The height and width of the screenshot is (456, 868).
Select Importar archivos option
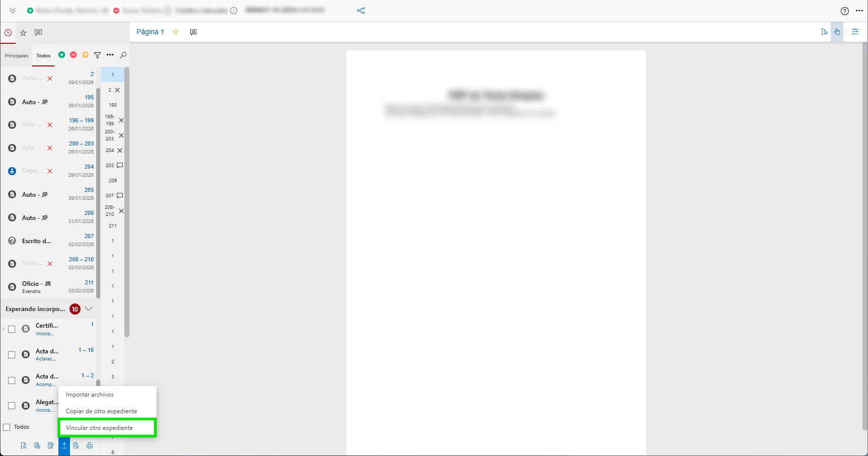[x=90, y=395]
